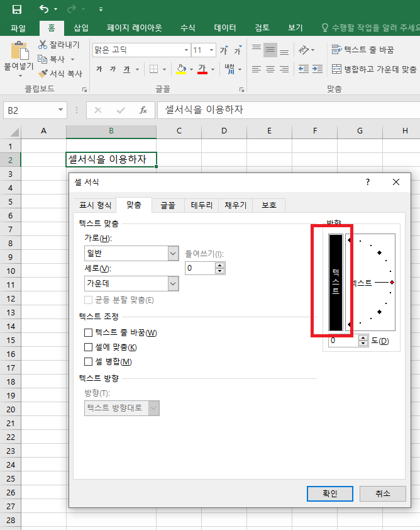Screen dimensions: 420x530
Task: Apply red font color 가
Action: coord(202,69)
